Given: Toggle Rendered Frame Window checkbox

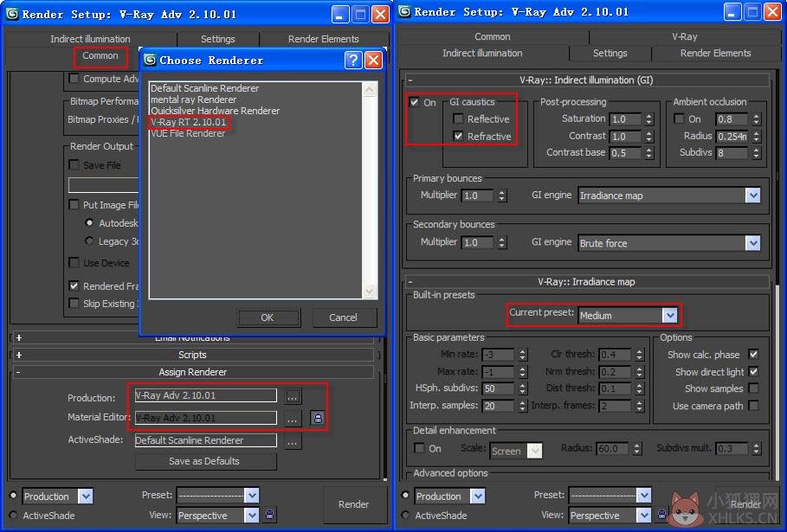Looking at the screenshot, I should pos(74,285).
